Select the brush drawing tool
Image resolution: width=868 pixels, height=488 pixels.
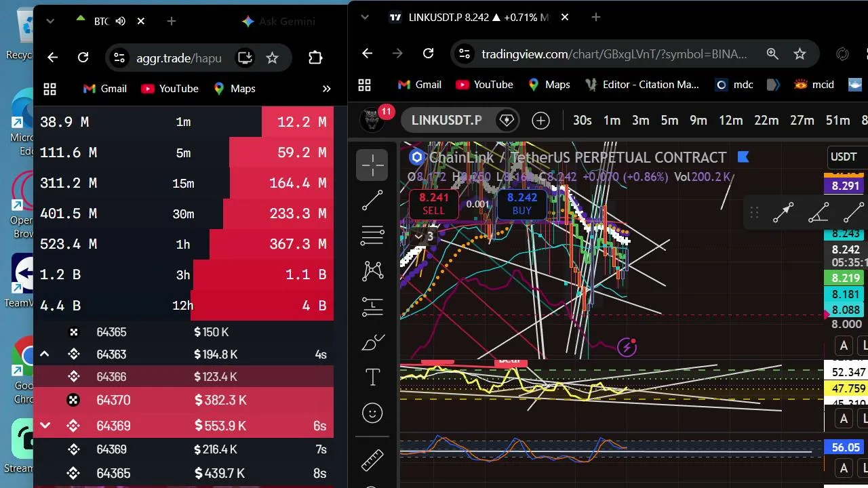pos(372,342)
